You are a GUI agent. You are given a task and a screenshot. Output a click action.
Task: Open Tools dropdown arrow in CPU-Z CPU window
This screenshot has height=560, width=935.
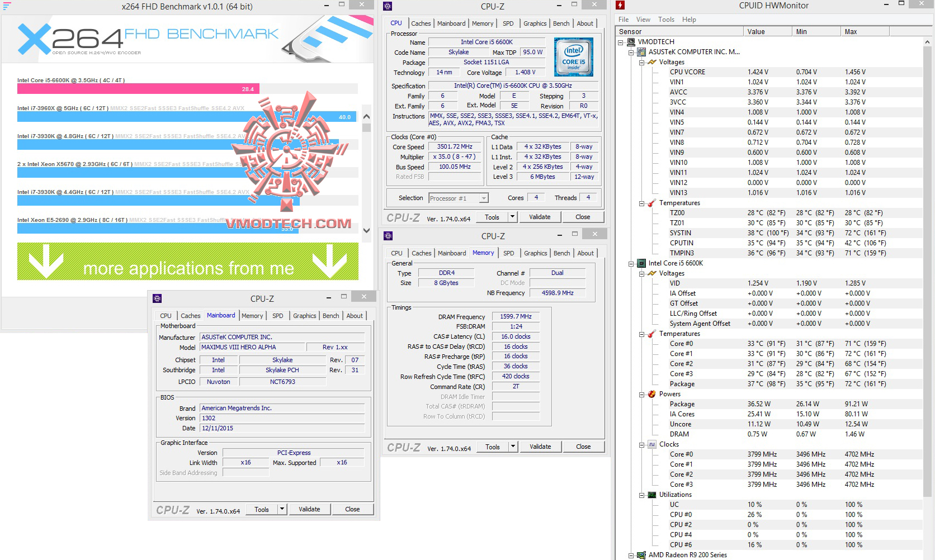(x=512, y=217)
